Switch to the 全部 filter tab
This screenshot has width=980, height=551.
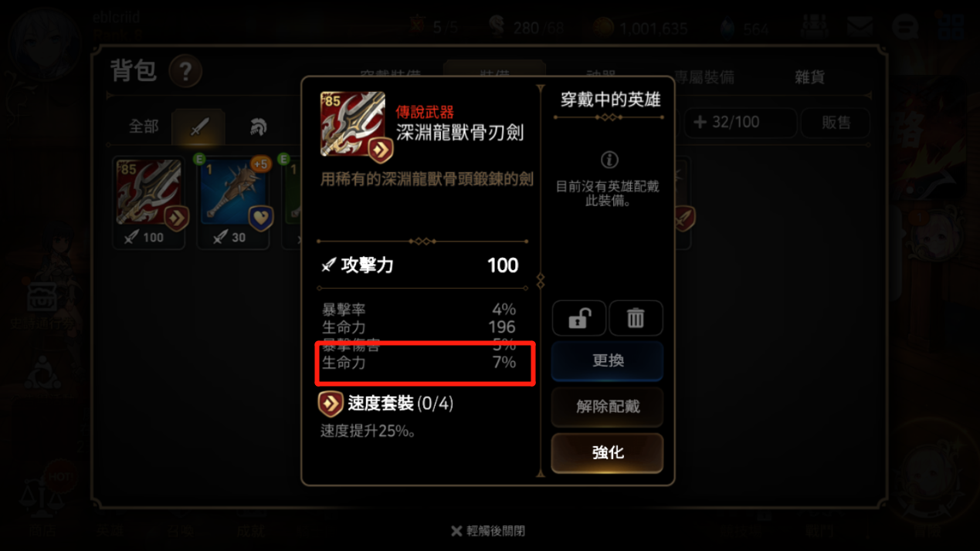(144, 127)
